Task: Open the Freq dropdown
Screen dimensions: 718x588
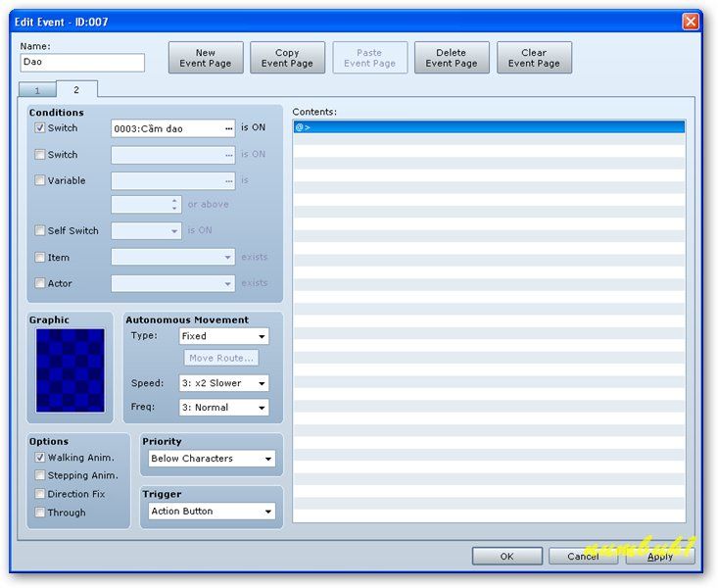Action: [224, 408]
